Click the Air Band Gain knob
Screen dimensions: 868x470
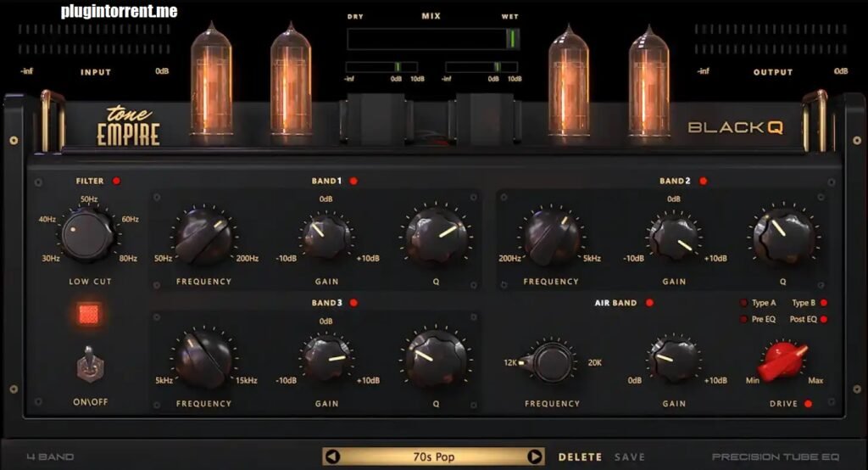click(x=674, y=359)
